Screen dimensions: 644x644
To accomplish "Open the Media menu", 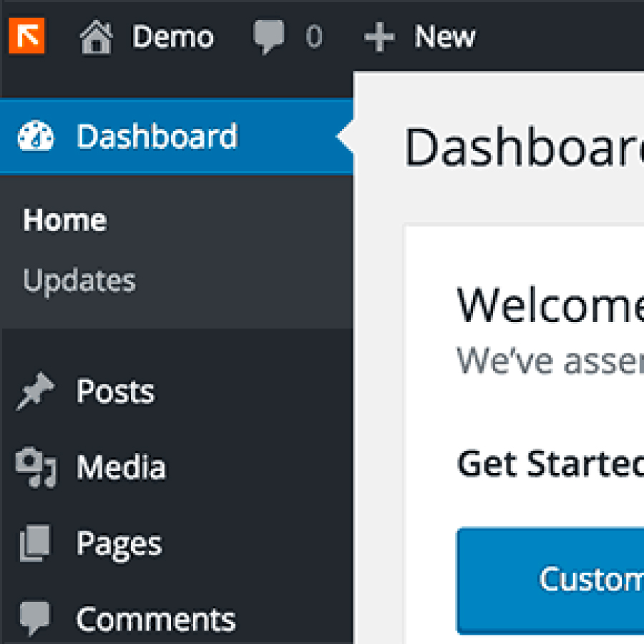I will [x=121, y=467].
